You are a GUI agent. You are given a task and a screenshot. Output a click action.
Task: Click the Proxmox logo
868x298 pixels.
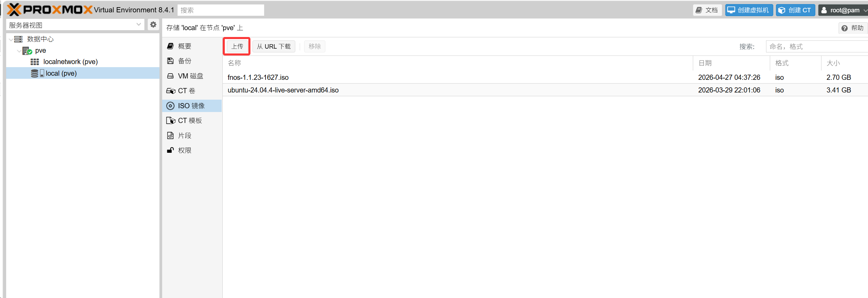50,10
